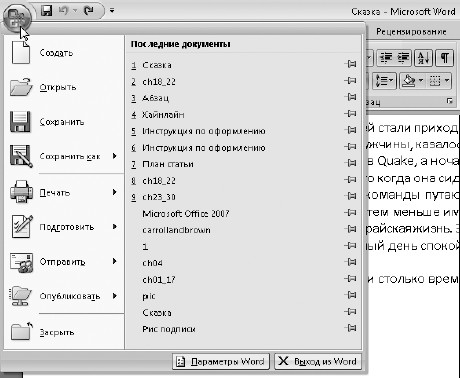Open the Customize Quick Access Toolbar dropdown
Screen dimensions: 460x378
point(112,11)
